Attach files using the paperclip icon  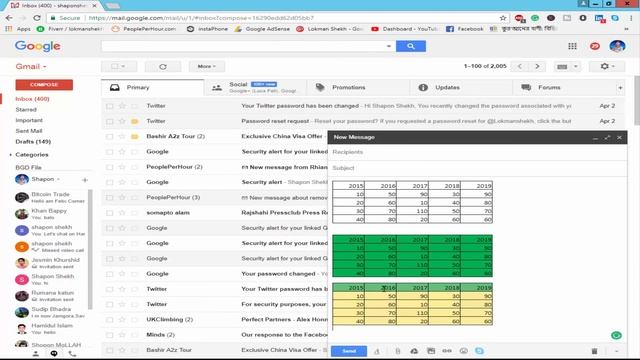398,351
